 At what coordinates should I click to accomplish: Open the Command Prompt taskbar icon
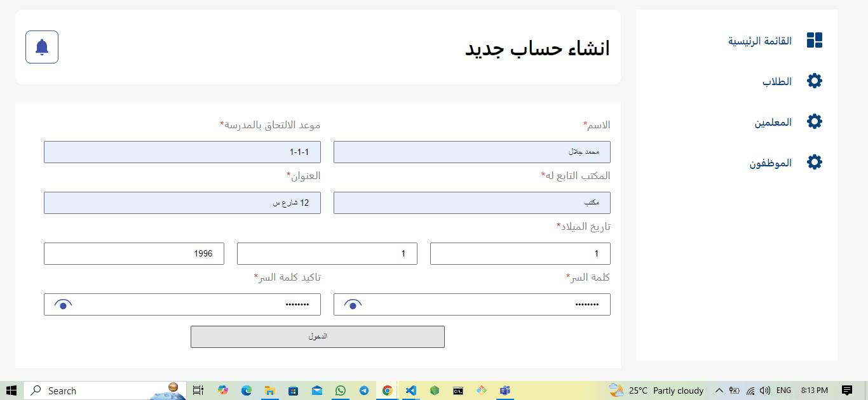(x=458, y=390)
